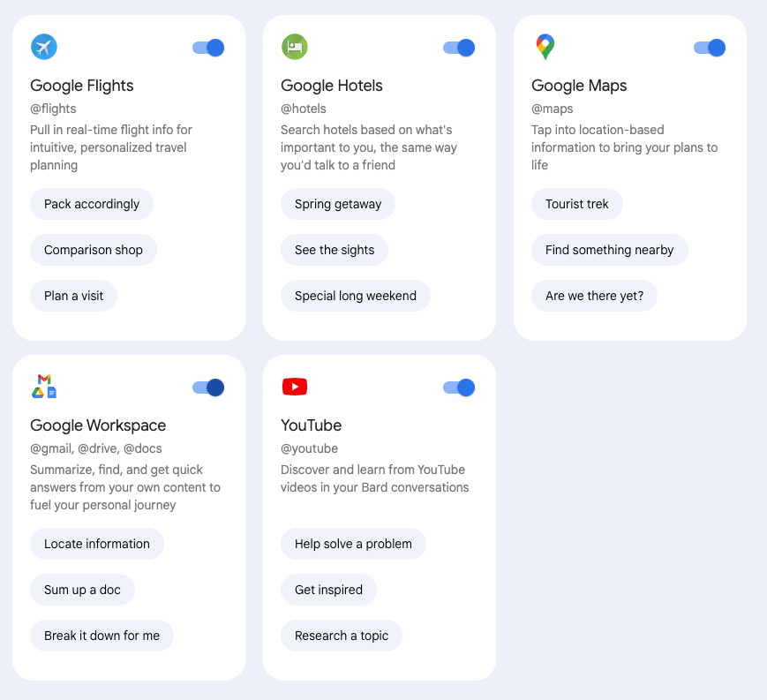The image size is (767, 700).
Task: Click the "Research a topic" chip
Action: click(342, 636)
